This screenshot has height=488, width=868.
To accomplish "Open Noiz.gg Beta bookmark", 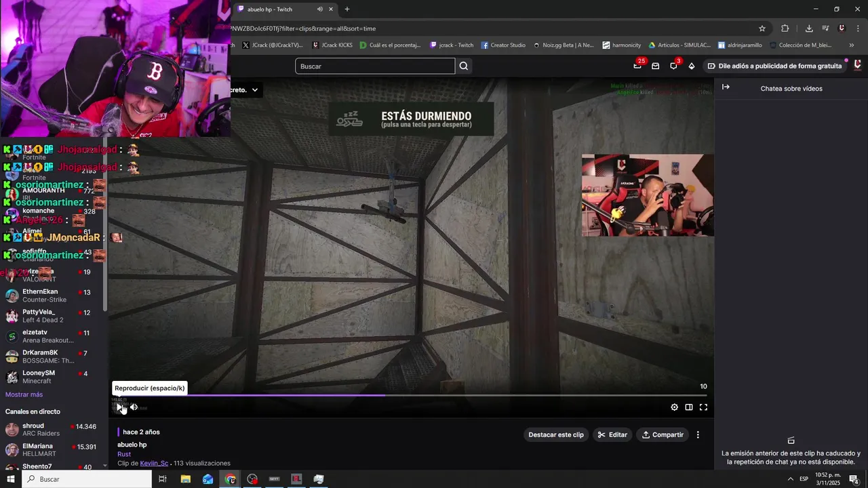I will [x=563, y=45].
